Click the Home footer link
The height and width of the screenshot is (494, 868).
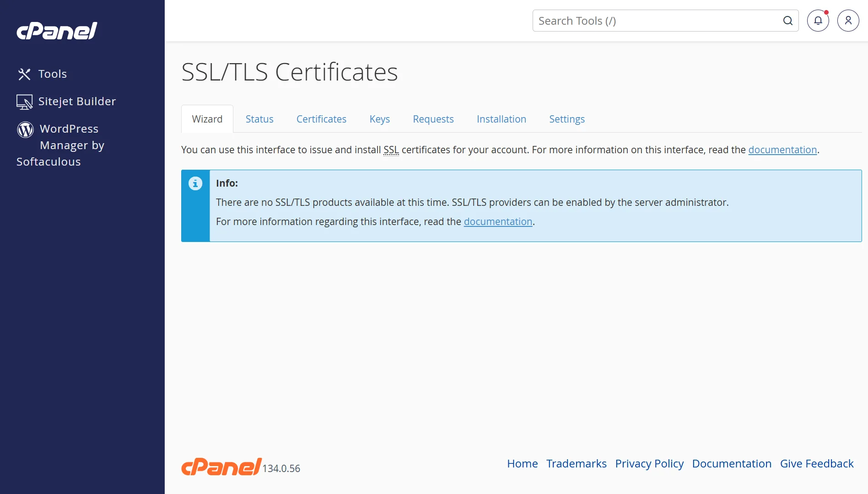(523, 463)
